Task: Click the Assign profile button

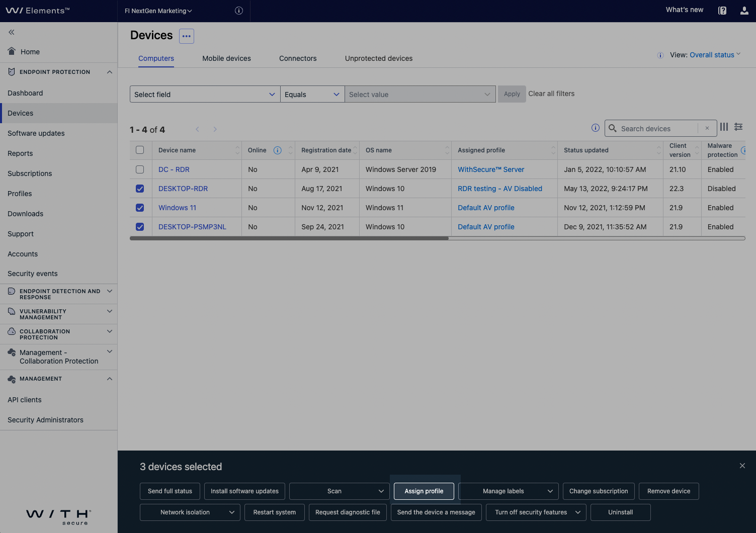Action: coord(424,491)
